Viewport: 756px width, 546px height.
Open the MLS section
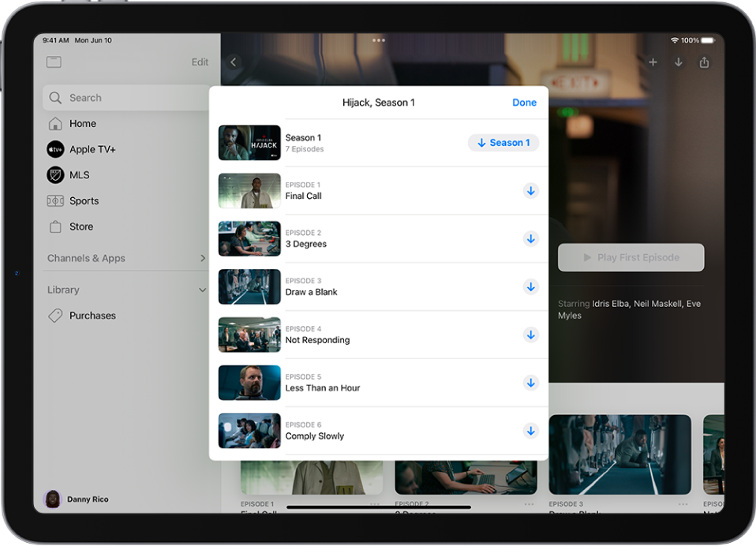tap(81, 174)
